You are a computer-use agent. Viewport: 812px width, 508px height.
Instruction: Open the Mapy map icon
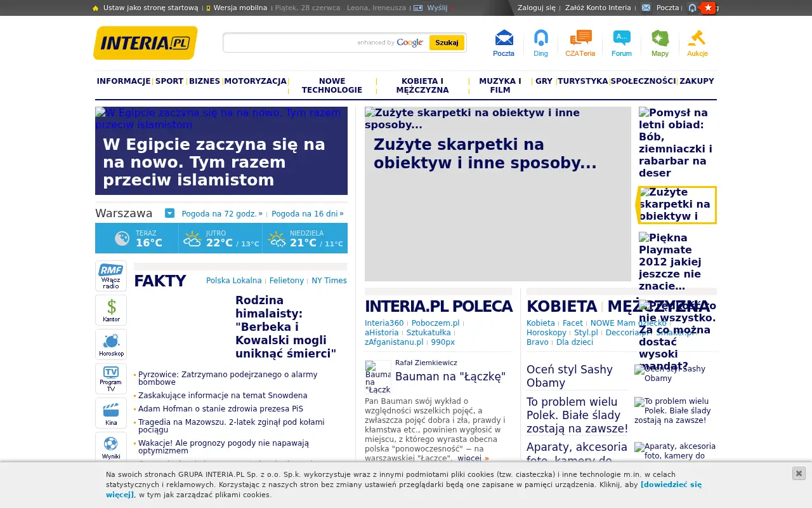pos(660,43)
